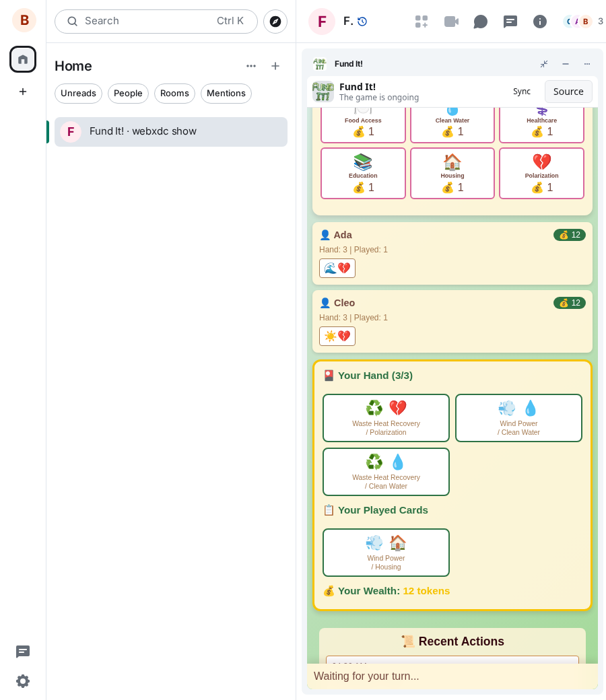Start a video call
This screenshot has width=606, height=700.
coord(451,22)
